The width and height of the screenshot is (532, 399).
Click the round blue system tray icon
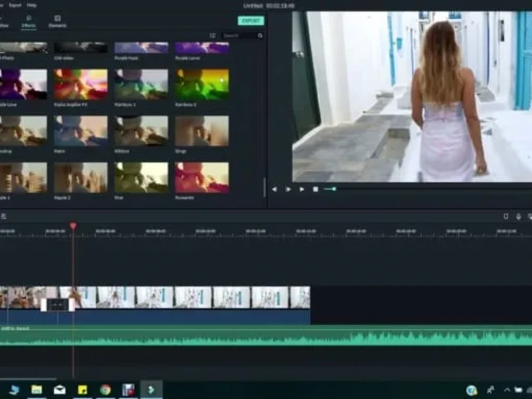click(x=471, y=390)
